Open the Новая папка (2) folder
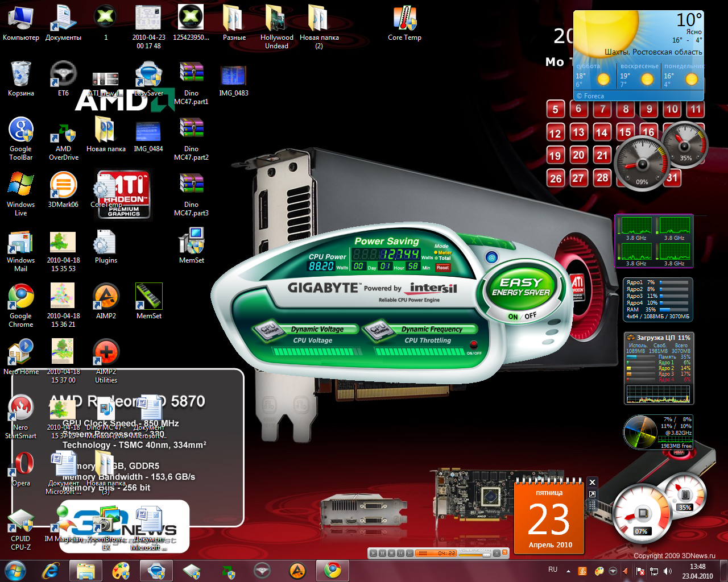This screenshot has width=728, height=582. tap(319, 27)
